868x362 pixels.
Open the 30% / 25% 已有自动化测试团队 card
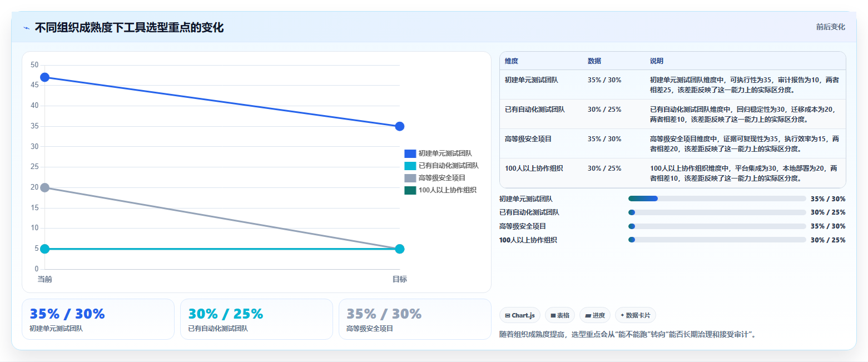tap(256, 319)
